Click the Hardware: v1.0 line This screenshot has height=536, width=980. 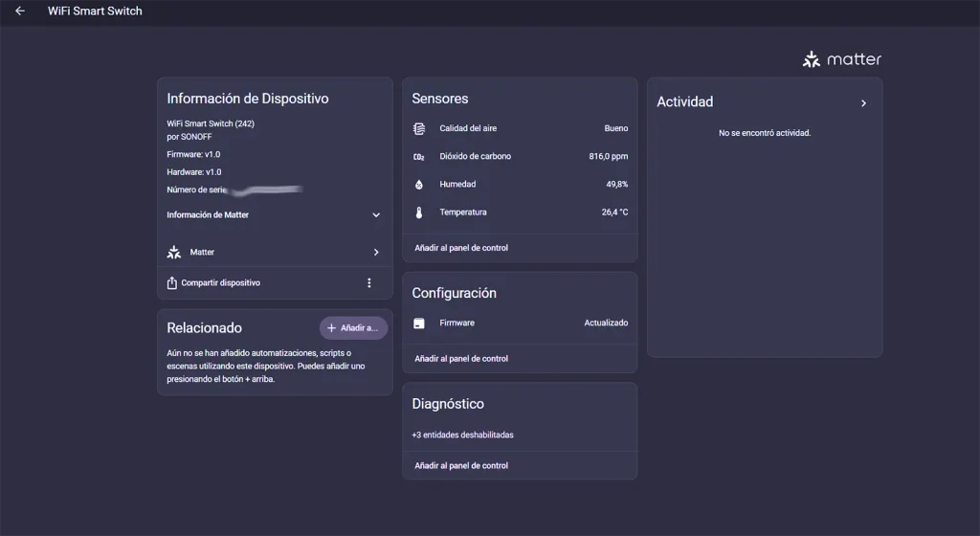(194, 171)
